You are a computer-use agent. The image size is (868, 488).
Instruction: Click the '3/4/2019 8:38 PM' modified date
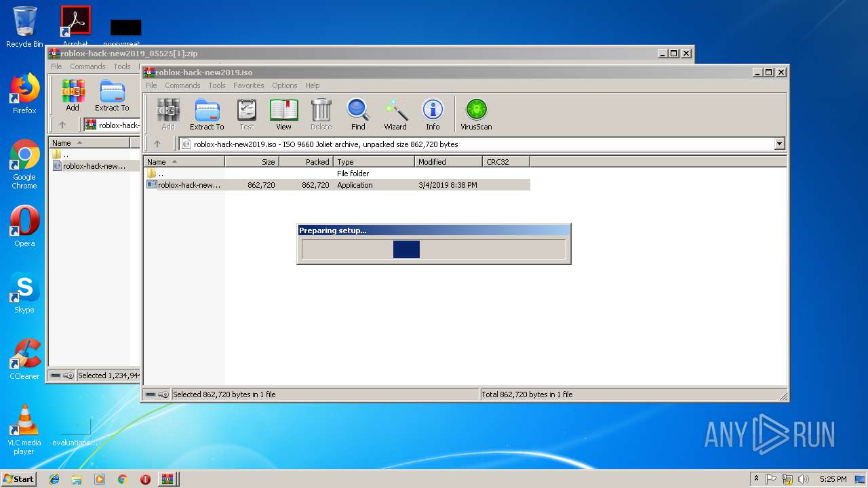tap(448, 185)
